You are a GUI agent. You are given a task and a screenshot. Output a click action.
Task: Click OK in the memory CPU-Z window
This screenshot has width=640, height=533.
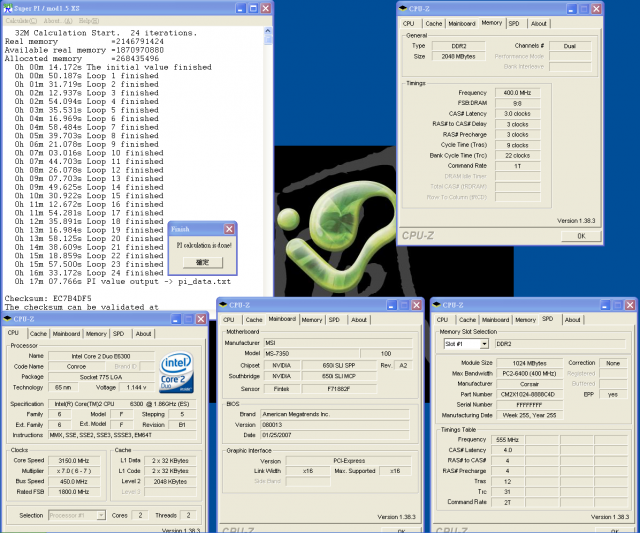coord(581,236)
